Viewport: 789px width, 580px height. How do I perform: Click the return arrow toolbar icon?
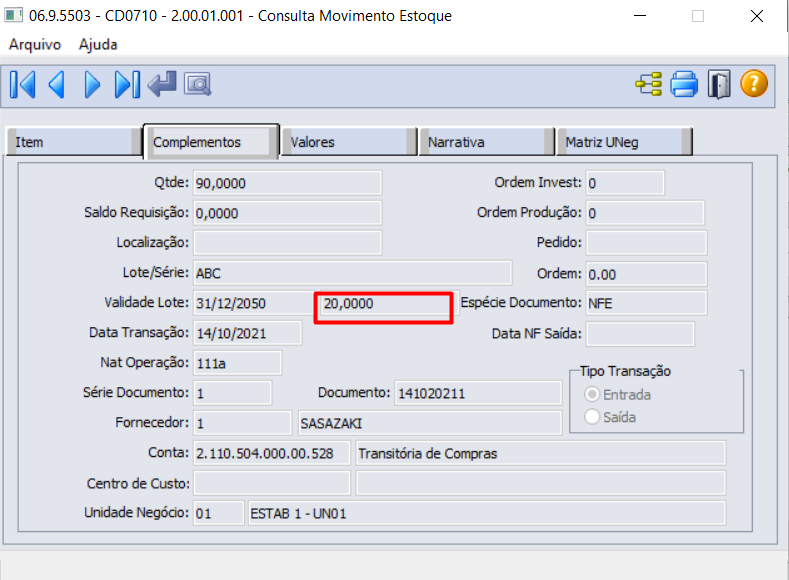click(162, 84)
